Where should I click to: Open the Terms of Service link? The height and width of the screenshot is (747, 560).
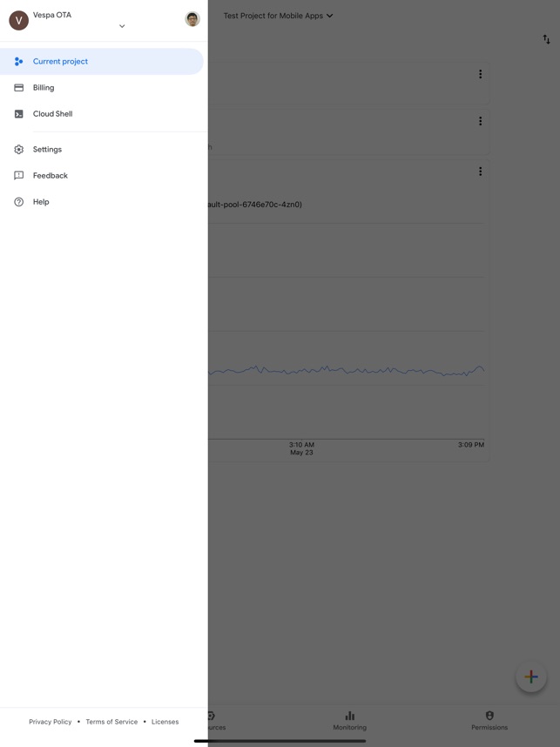111,722
